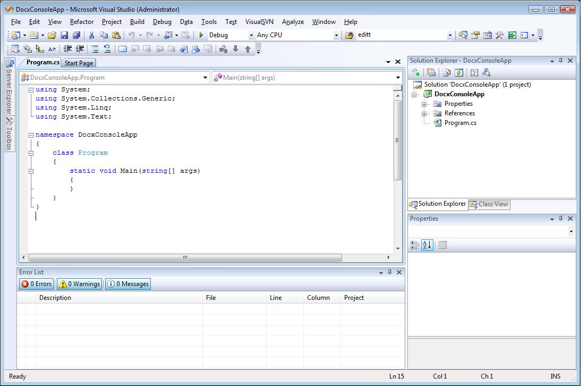
Task: Toggle a bookmark on the current line
Action: click(123, 49)
